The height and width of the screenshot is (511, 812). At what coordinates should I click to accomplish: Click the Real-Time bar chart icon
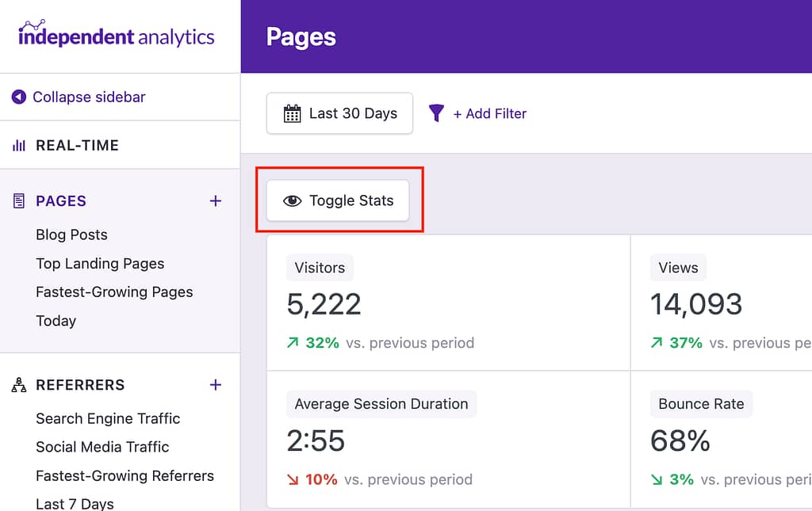point(19,146)
